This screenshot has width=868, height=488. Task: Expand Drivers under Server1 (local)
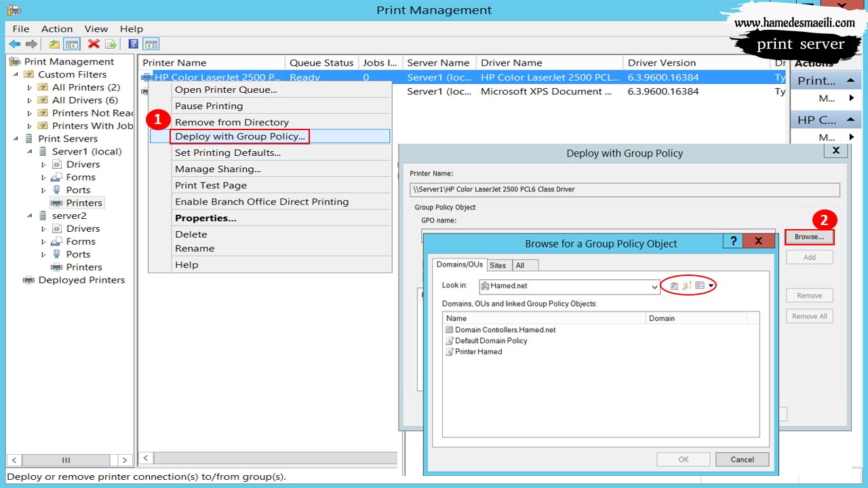coord(43,165)
